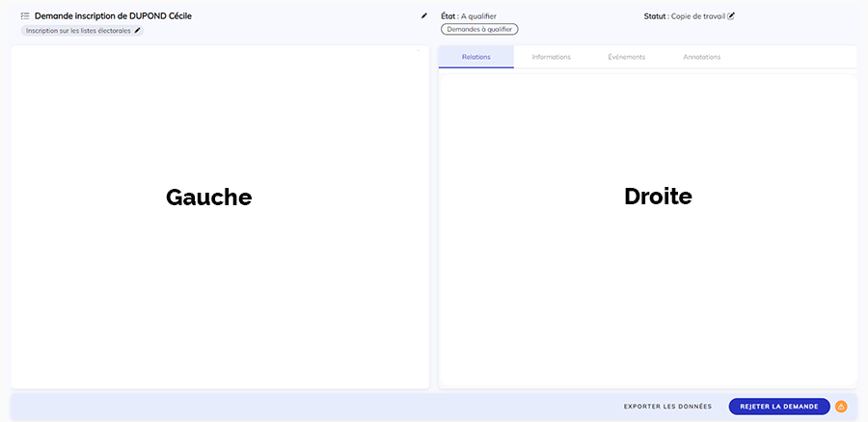Viewport: 868px width, 422px height.
Task: Edit the Statut with the Copie de travail icon
Action: [x=731, y=16]
